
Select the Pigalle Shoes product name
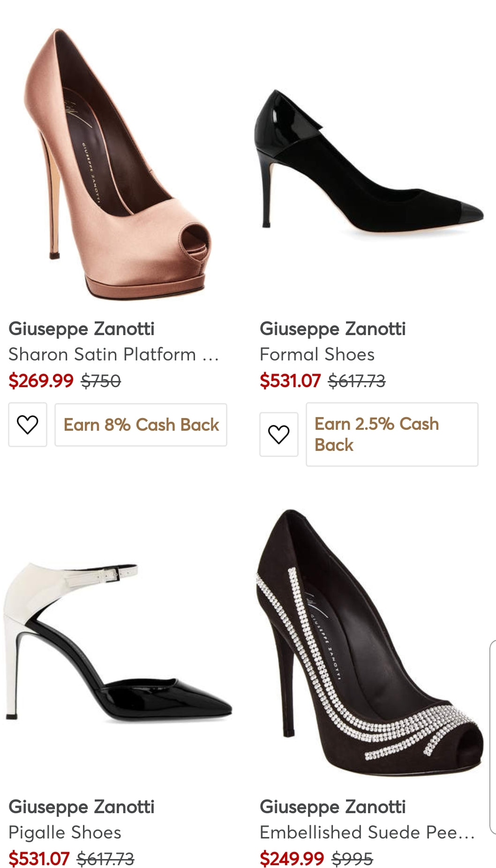coord(65,832)
